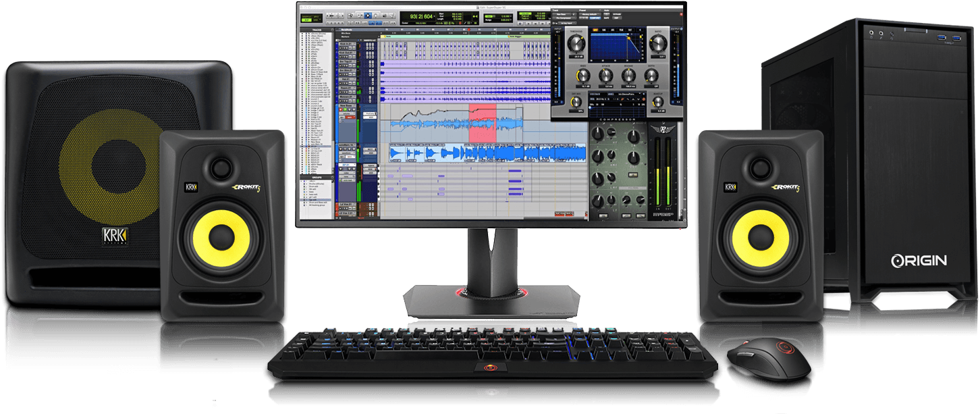The image size is (980, 414).
Task: Select the Kick In.01 track name
Action: (347, 44)
